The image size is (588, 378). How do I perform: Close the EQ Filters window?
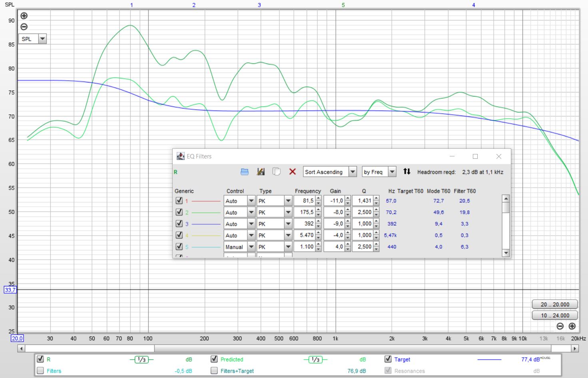(x=498, y=156)
